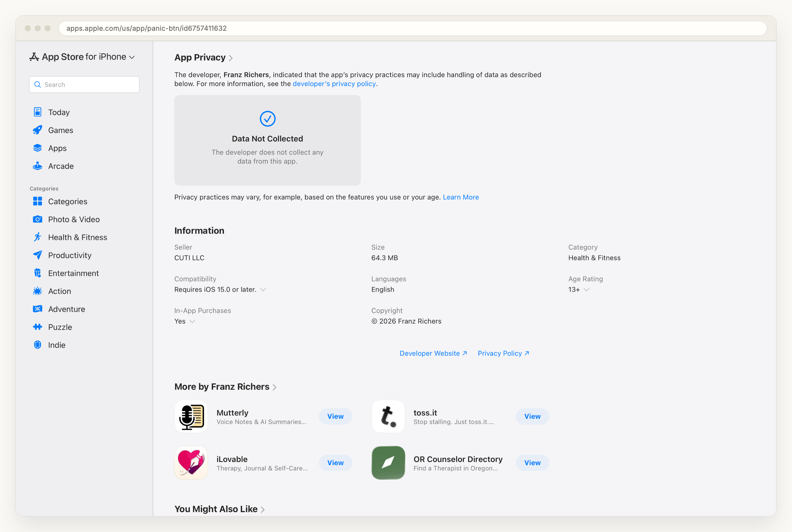Select the Entertainment category label
Screen dimensions: 792x532
[x=74, y=273]
